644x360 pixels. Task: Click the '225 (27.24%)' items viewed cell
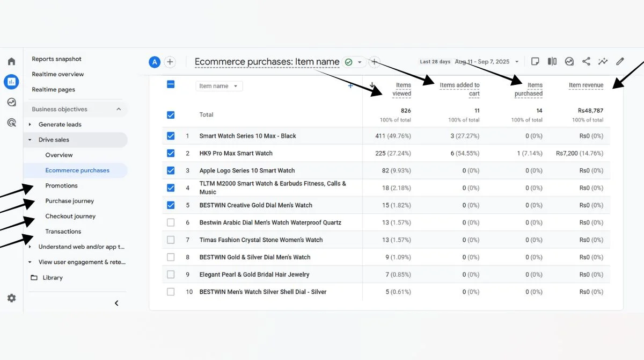coord(393,153)
